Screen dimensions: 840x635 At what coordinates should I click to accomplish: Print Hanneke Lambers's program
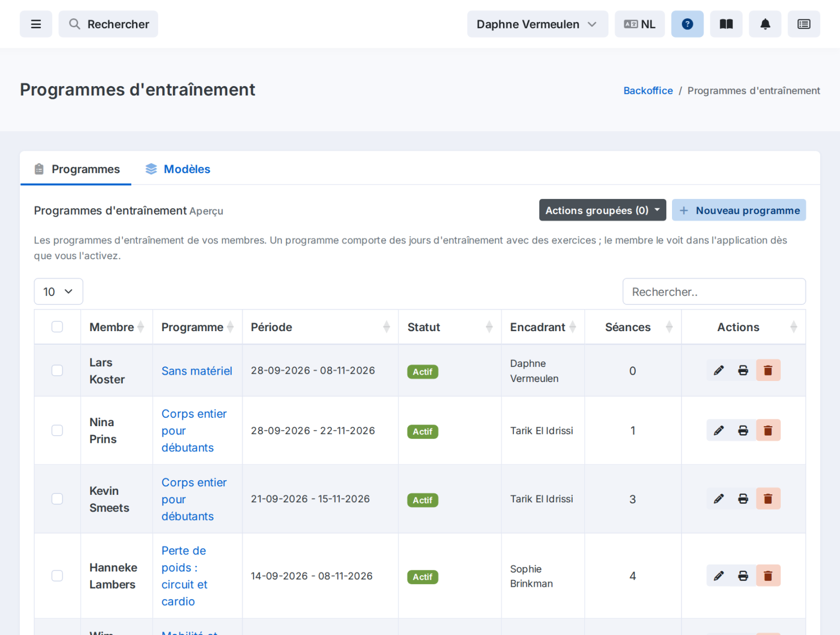tap(743, 576)
